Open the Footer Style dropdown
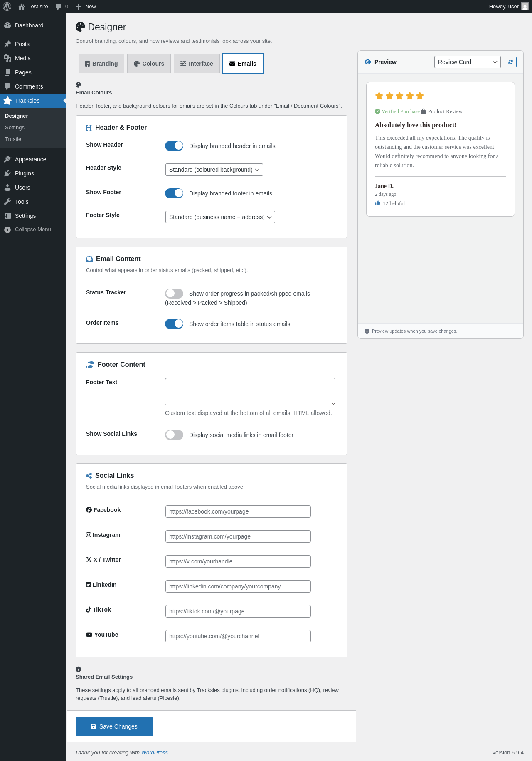 220,217
